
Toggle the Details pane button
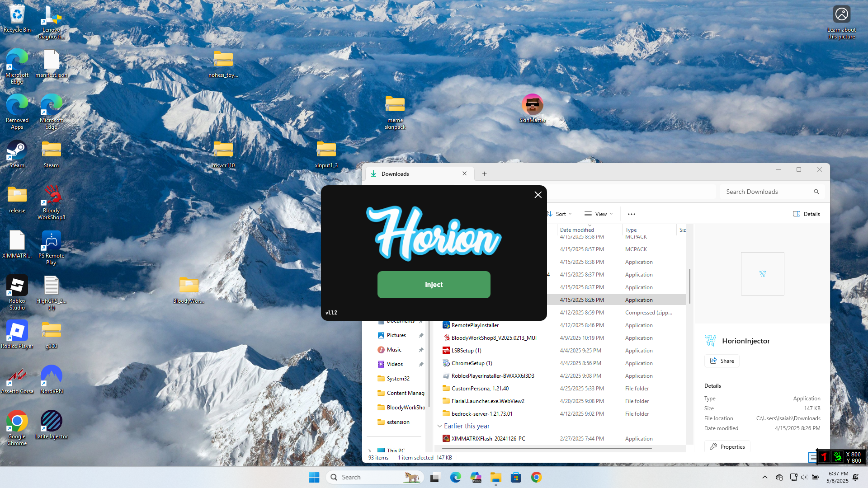807,214
